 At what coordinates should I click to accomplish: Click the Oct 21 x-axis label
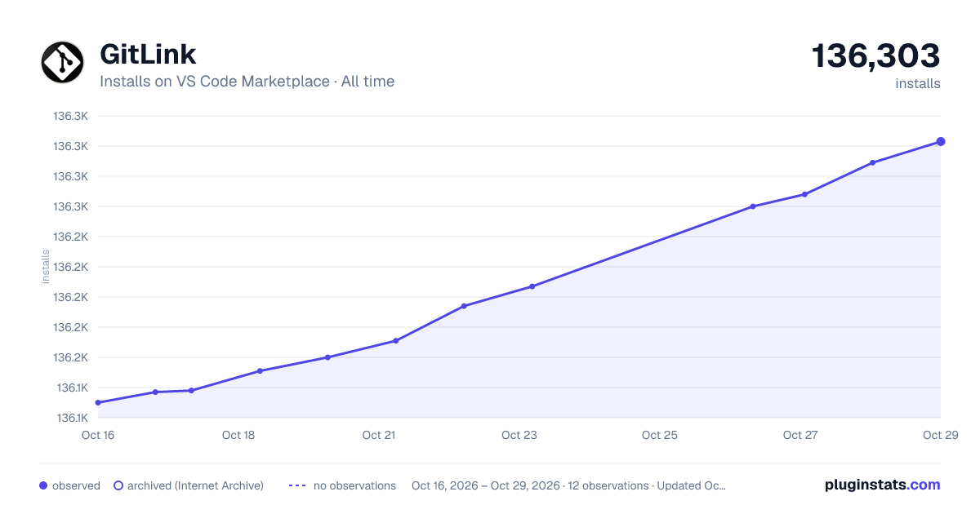[379, 435]
